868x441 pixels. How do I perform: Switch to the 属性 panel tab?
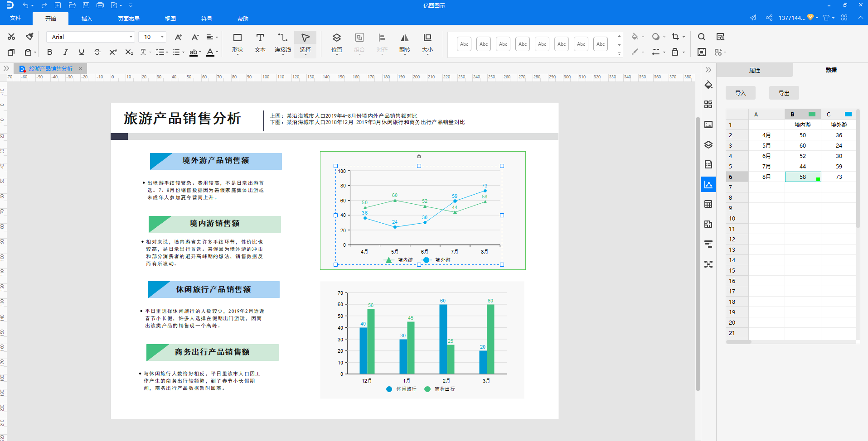pos(755,70)
